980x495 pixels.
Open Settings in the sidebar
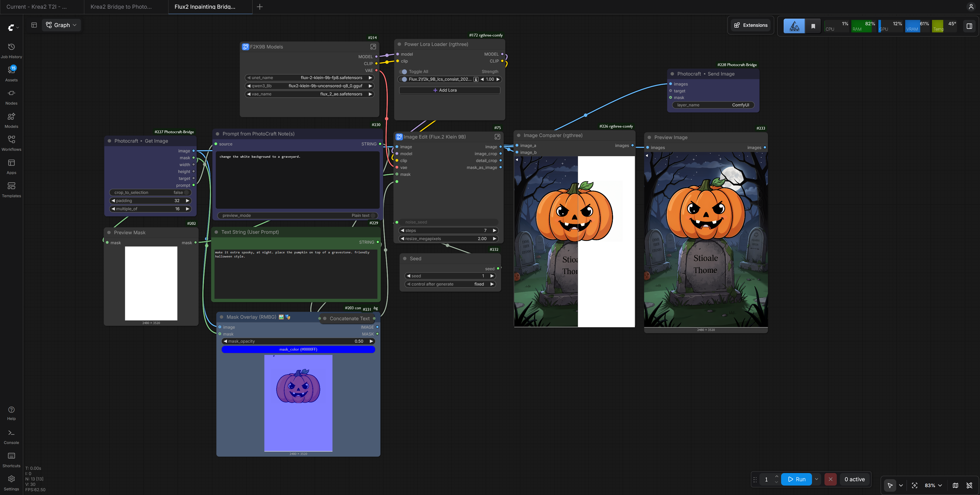click(11, 483)
